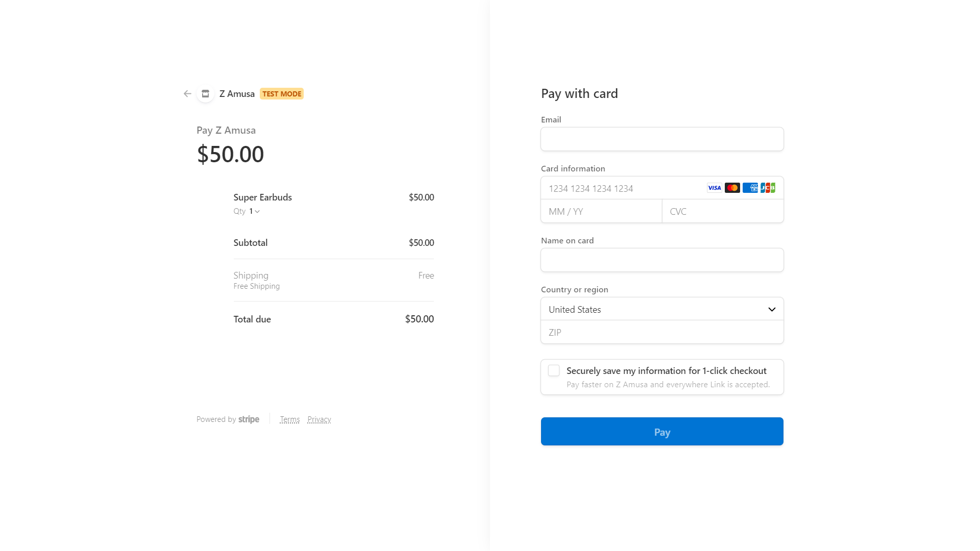Click the American Express icon
This screenshot has width=980, height=551.
[x=750, y=188]
